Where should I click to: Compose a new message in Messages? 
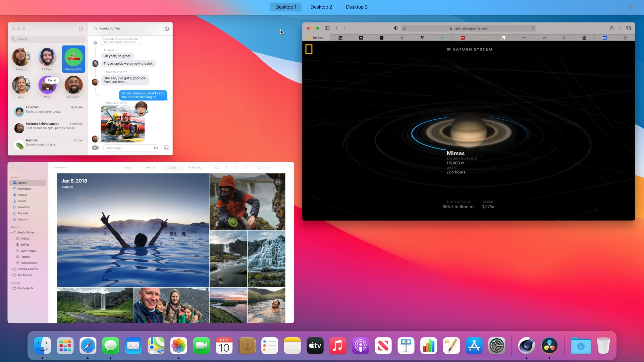(x=81, y=28)
